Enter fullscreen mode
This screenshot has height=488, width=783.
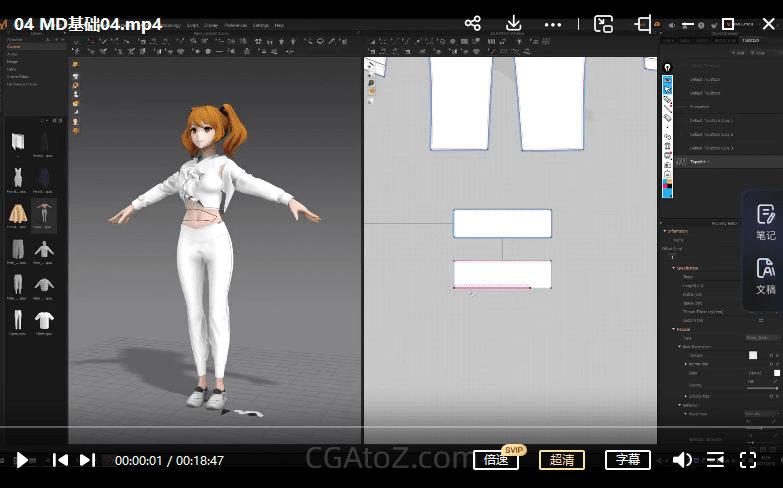pyautogui.click(x=748, y=460)
